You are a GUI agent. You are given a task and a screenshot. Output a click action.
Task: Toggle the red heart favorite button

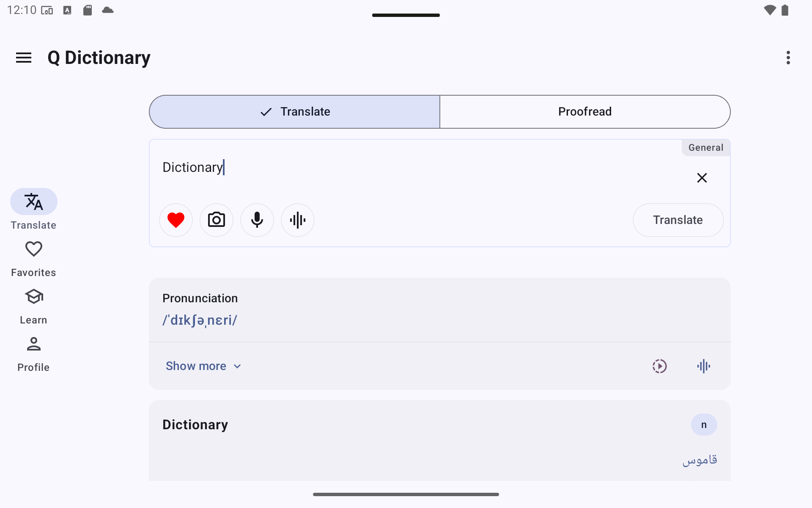(x=176, y=220)
